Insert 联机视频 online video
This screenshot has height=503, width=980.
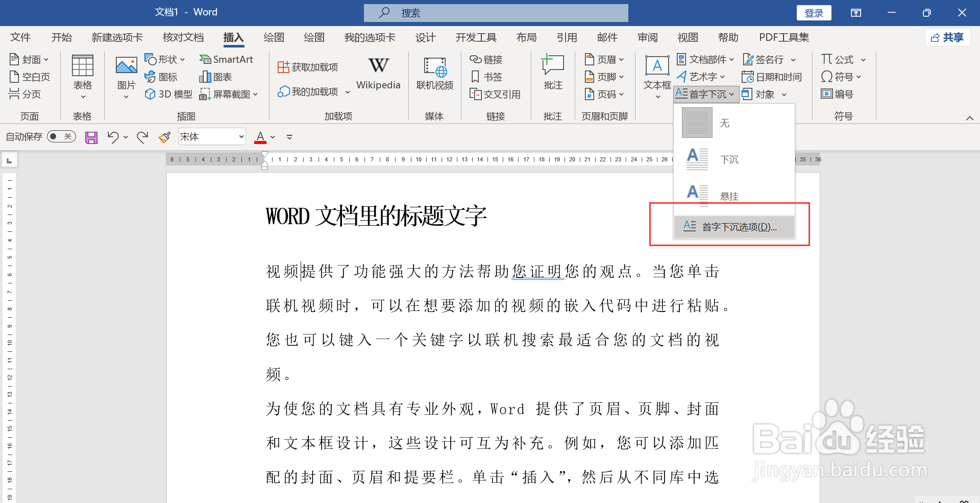pyautogui.click(x=435, y=74)
